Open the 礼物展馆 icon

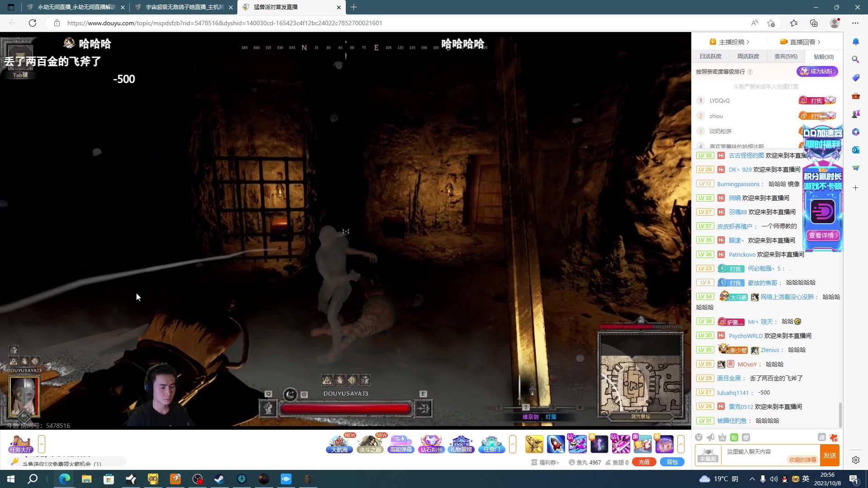[x=461, y=444]
